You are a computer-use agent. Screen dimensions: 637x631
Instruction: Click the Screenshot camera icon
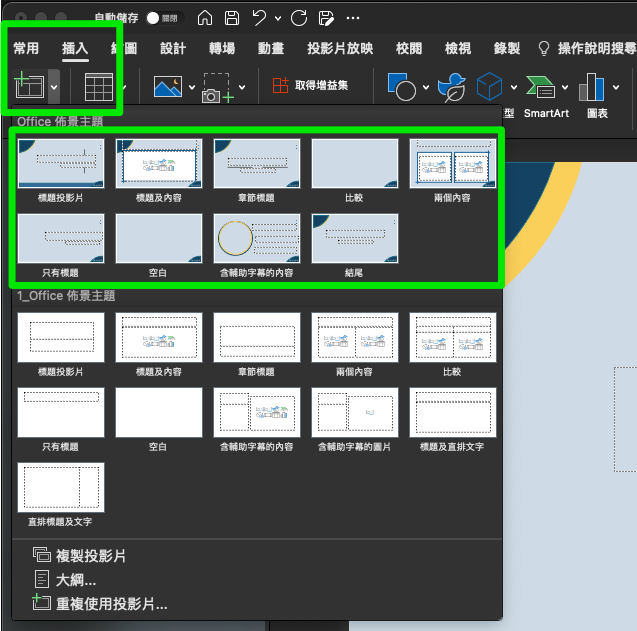(x=218, y=88)
